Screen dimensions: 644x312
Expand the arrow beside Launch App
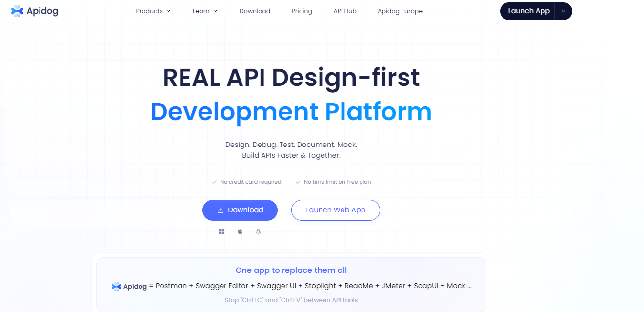563,11
